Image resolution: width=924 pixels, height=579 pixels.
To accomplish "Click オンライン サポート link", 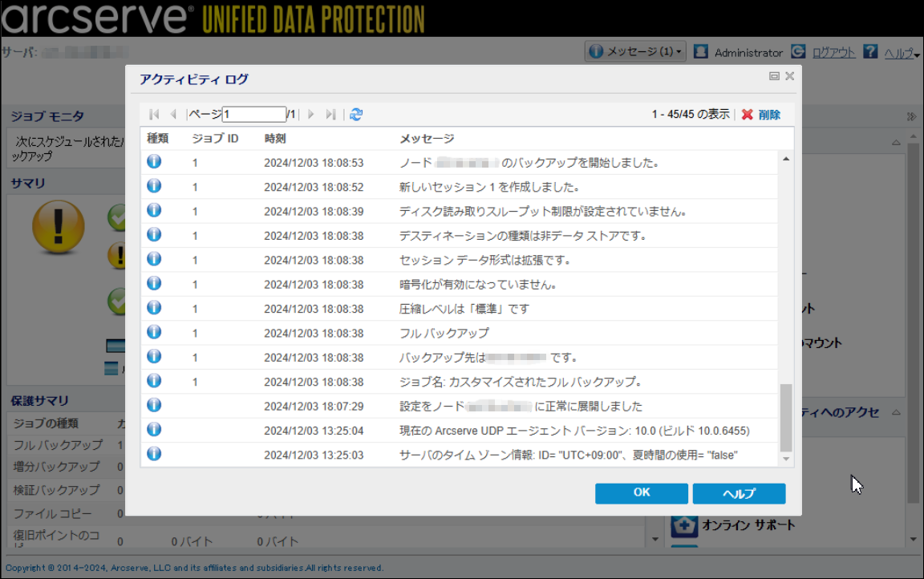I will pos(748,524).
